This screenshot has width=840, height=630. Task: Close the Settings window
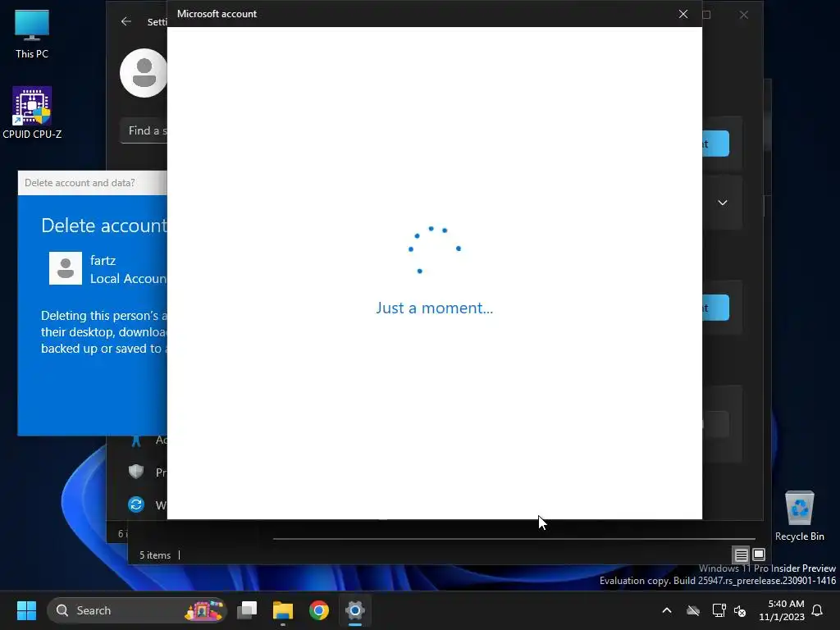[x=743, y=15]
